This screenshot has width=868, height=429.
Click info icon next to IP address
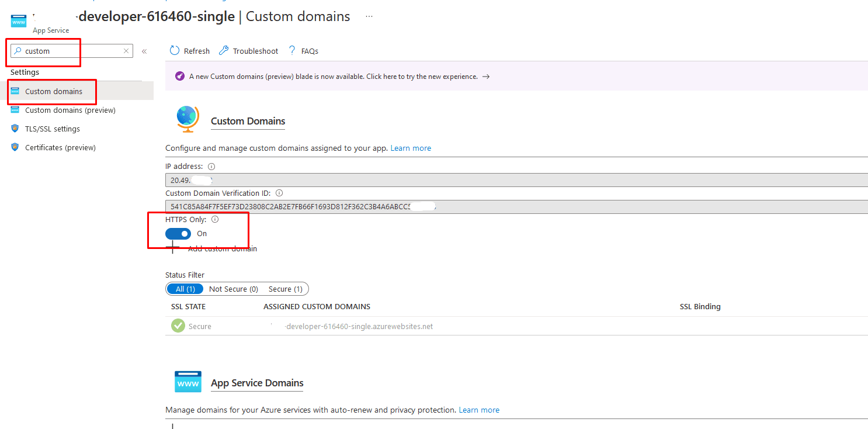(211, 167)
